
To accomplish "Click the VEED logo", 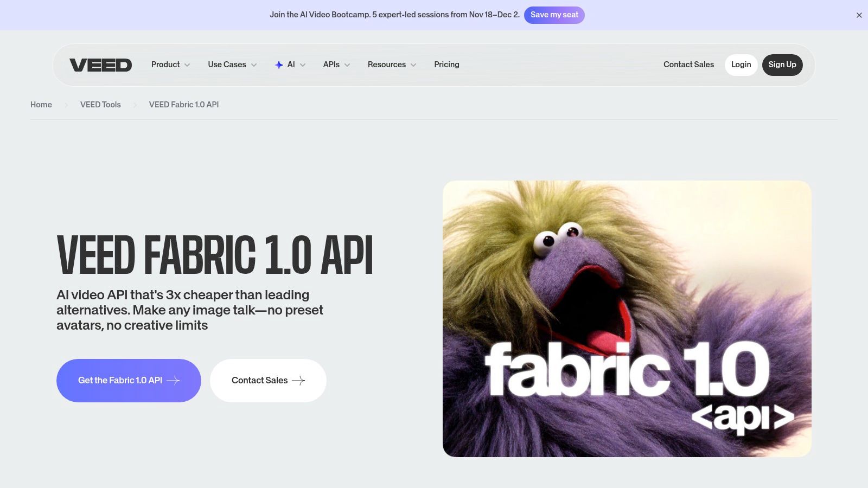I will pos(100,65).
